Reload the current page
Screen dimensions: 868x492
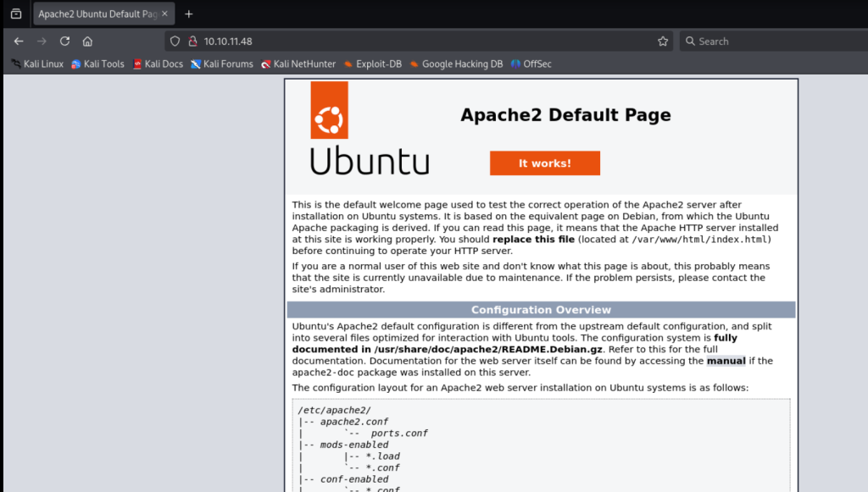(64, 41)
